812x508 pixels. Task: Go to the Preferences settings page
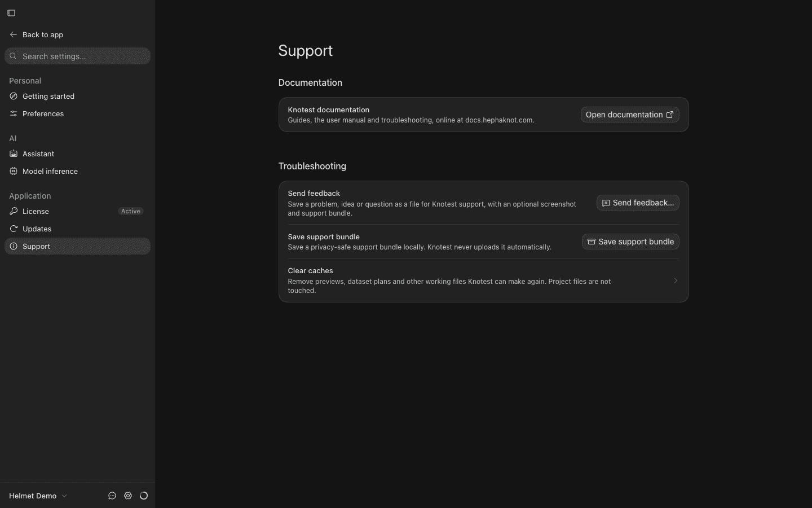[77, 113]
